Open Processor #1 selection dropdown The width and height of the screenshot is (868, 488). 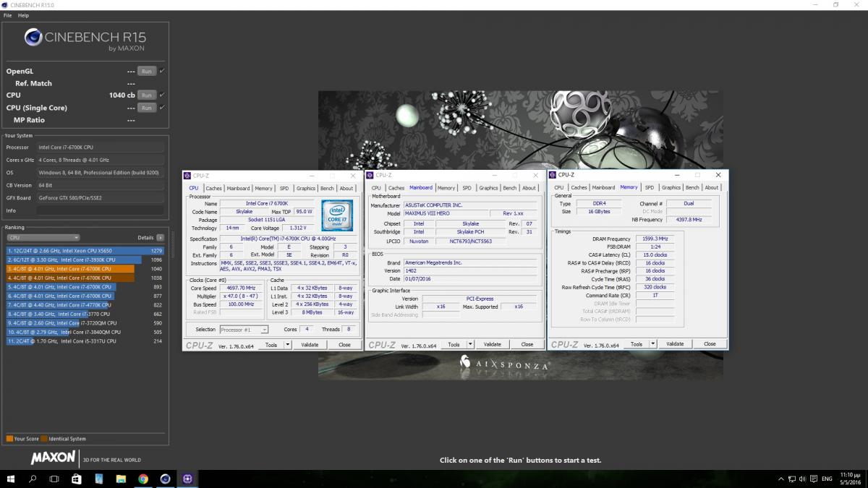tap(243, 330)
